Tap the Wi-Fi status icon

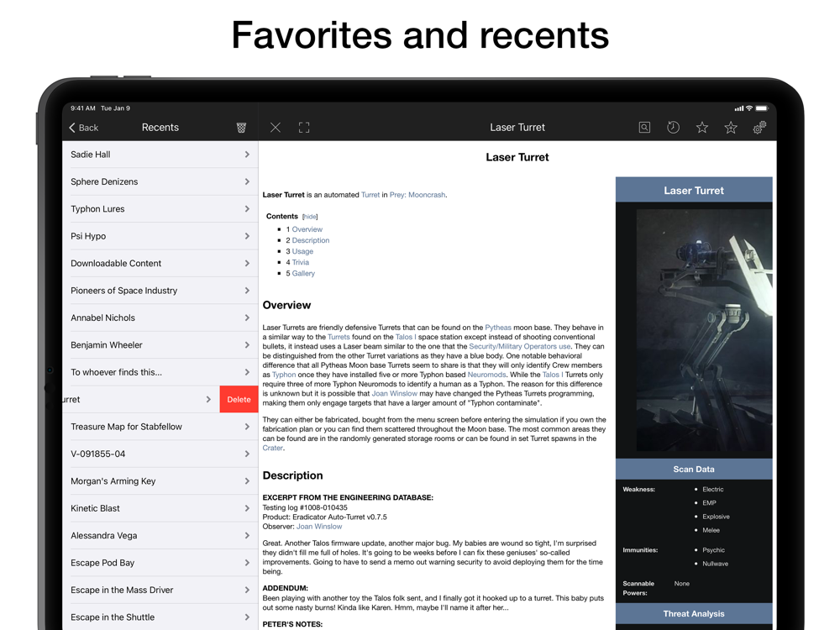tap(749, 108)
